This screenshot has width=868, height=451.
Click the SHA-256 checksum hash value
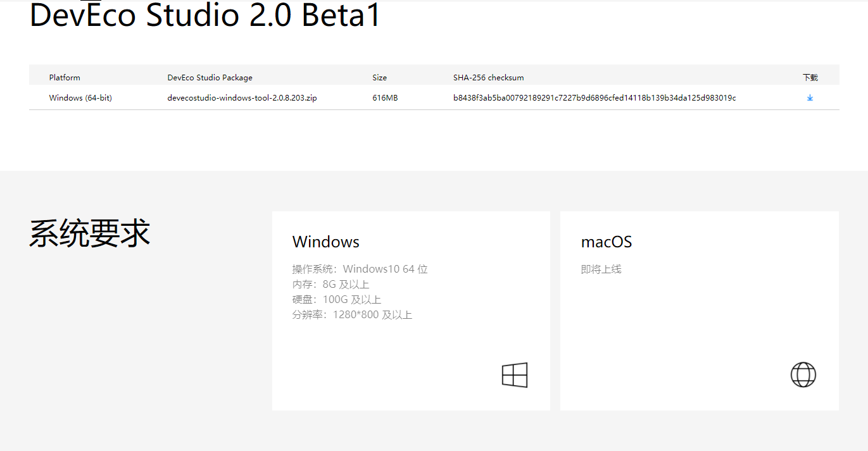pos(594,98)
